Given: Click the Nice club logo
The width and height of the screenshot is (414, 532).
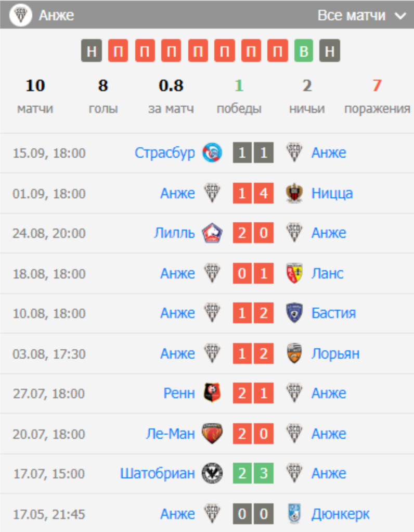Looking at the screenshot, I should [x=295, y=193].
